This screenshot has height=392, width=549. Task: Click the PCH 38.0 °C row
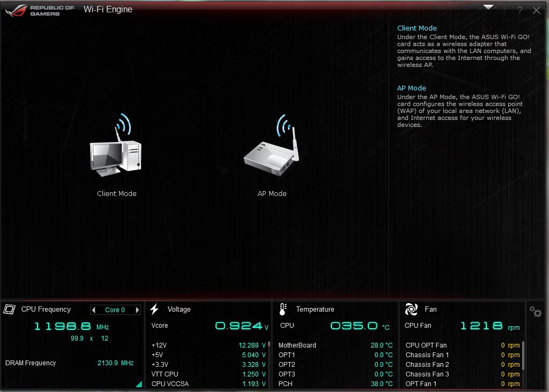coord(336,384)
